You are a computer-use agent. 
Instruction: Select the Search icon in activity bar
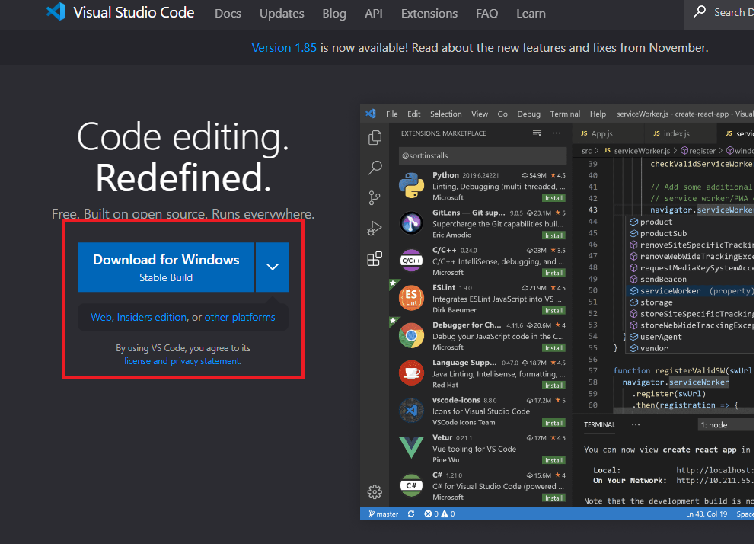pos(375,168)
